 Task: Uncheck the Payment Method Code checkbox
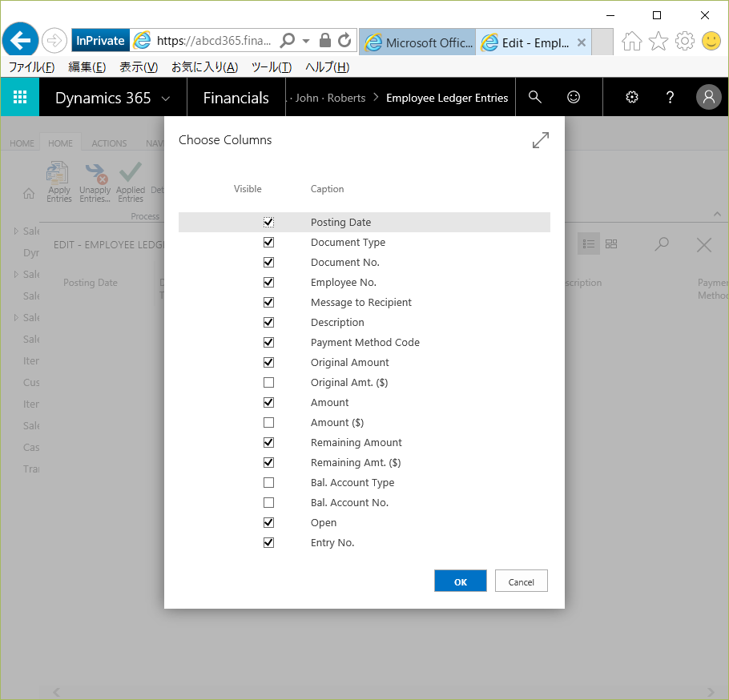[268, 342]
